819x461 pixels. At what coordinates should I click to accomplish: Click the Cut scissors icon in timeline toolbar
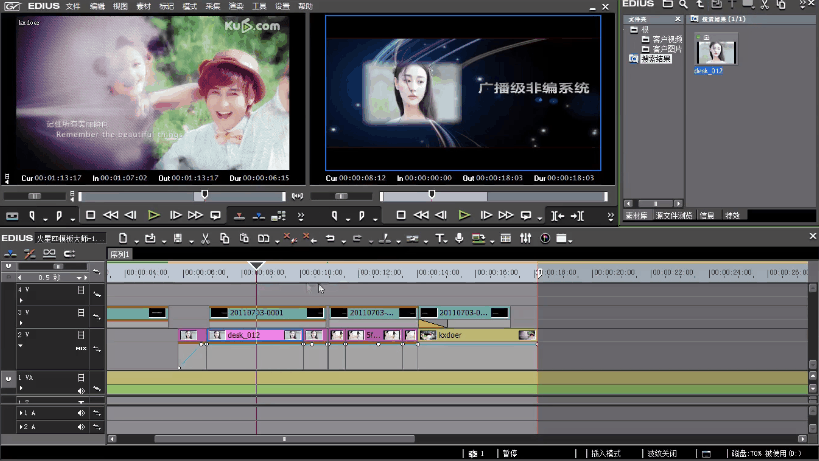coord(205,239)
